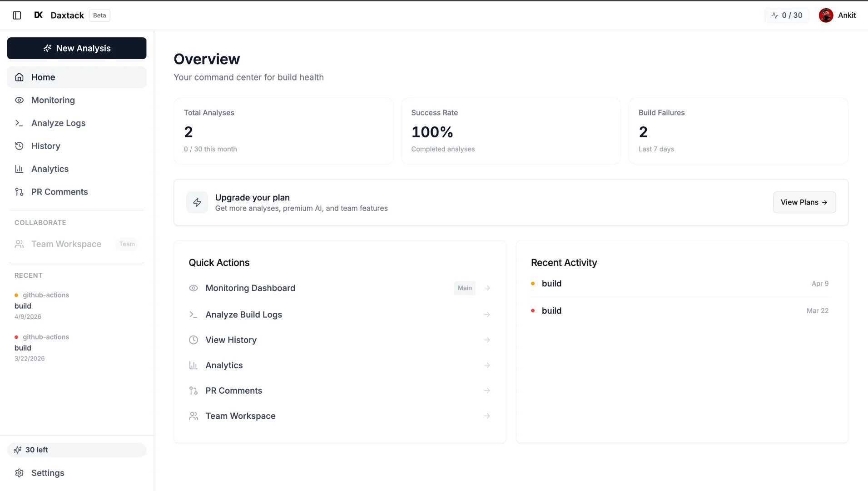Click the Analytics bar chart icon in sidebar
868x491 pixels.
[19, 169]
